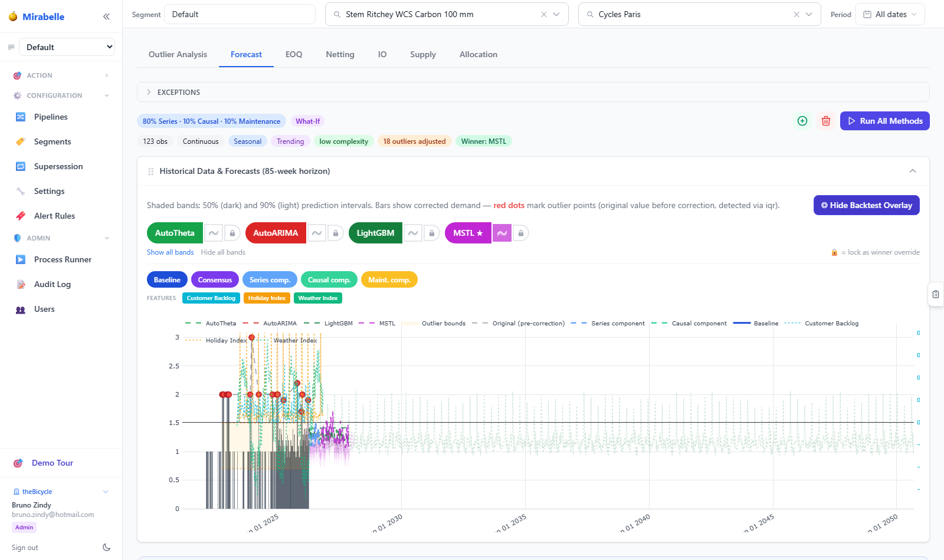Open Supersession page icon
944x560 pixels.
coord(21,166)
